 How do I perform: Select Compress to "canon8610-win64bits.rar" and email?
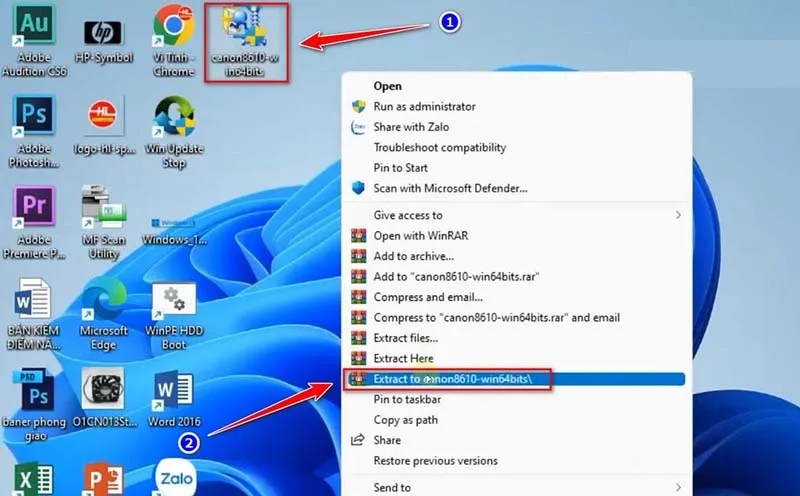tap(517, 317)
